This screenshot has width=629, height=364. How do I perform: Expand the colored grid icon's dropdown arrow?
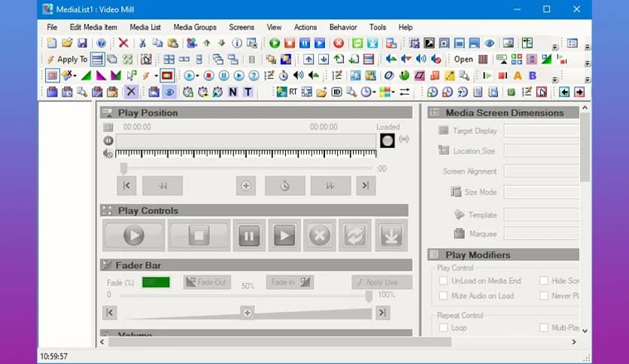point(393,93)
